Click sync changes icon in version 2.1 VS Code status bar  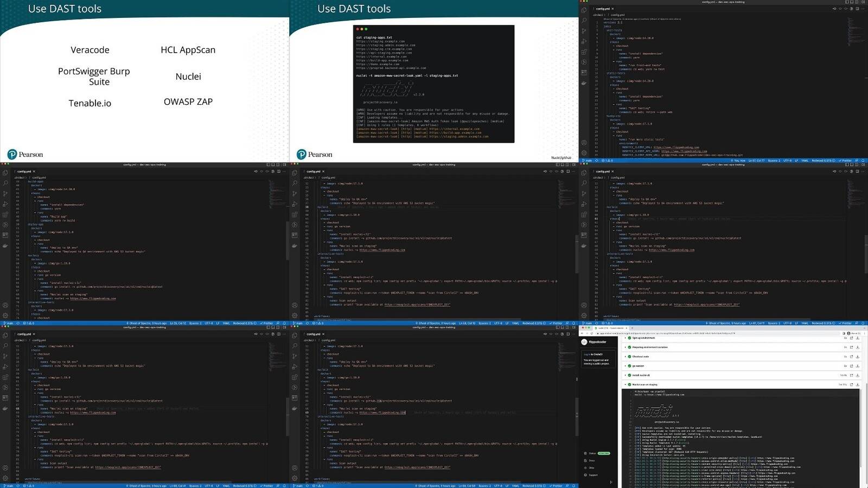tap(597, 160)
